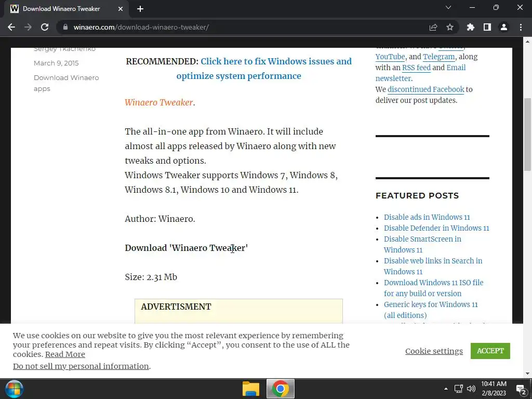
Task: Open tab search chevron
Action: [448, 7]
